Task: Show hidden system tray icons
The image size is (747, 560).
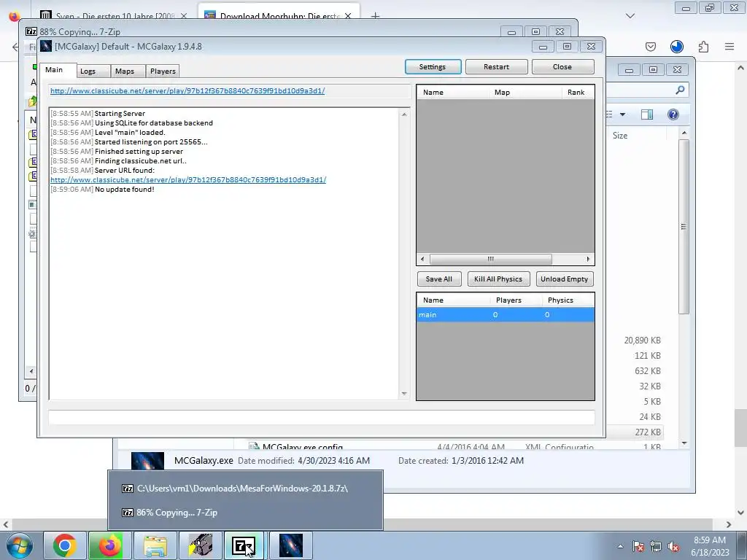Action: click(x=620, y=546)
